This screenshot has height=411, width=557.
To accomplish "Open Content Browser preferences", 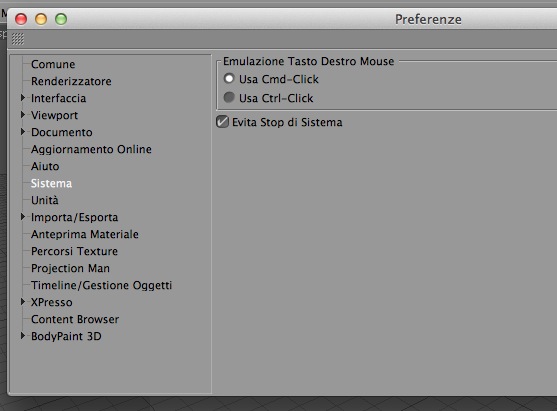I will coord(75,319).
